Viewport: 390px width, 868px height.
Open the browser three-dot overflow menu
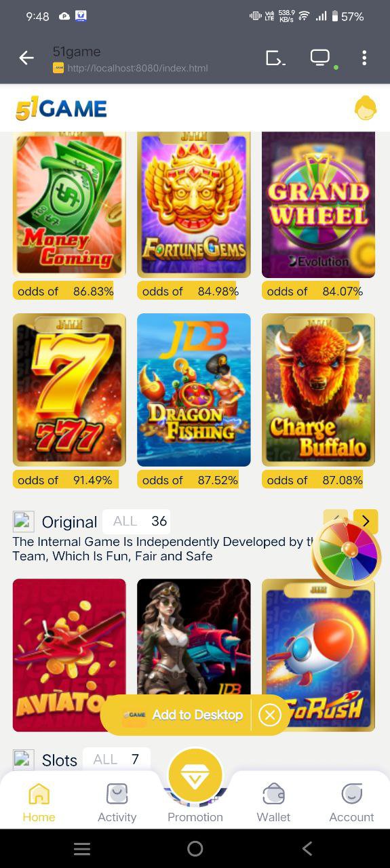pos(364,58)
